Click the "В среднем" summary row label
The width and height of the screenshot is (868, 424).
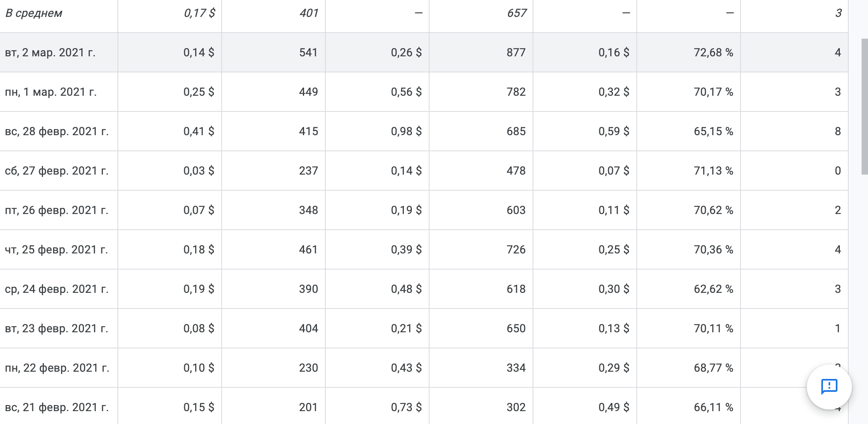point(34,13)
